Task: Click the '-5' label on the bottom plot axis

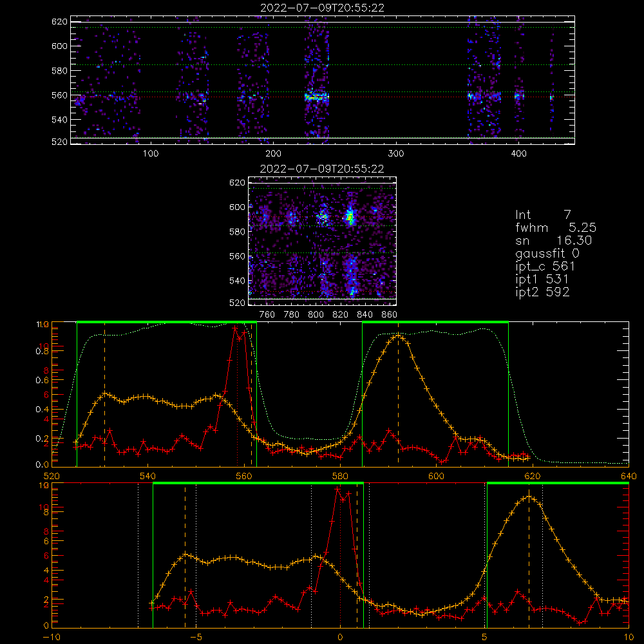Action: (x=196, y=638)
